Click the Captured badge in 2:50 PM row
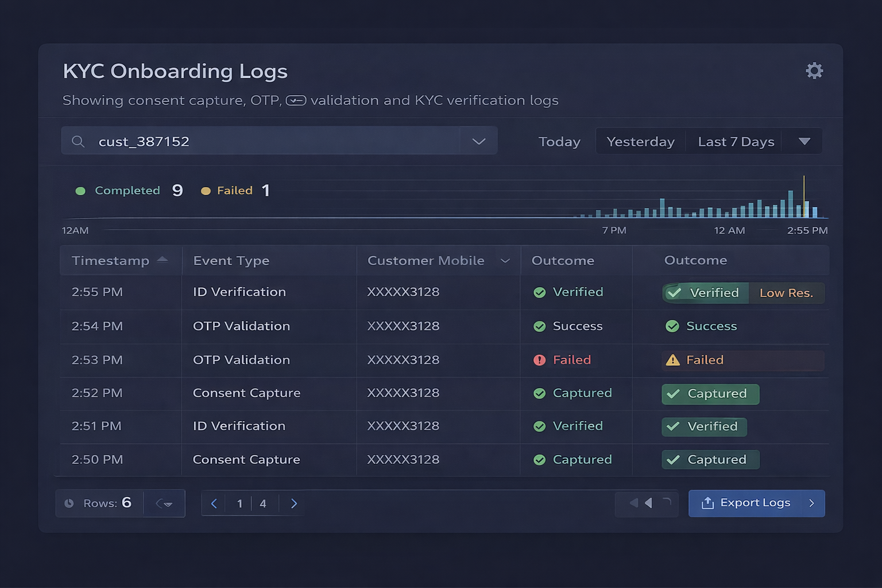Image resolution: width=882 pixels, height=588 pixels. [x=710, y=459]
